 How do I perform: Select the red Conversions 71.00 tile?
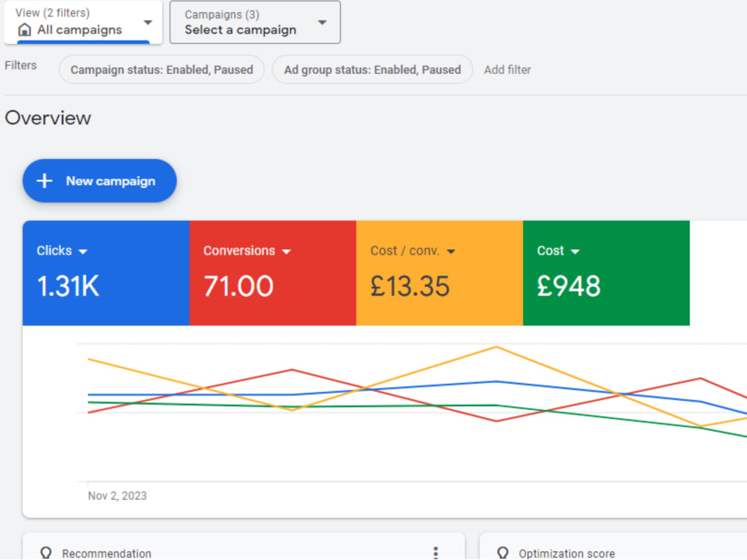[x=273, y=273]
